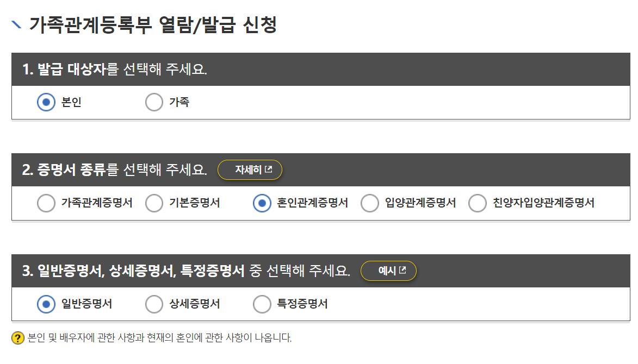Open the 자세히 details button
The width and height of the screenshot is (638, 364).
250,170
